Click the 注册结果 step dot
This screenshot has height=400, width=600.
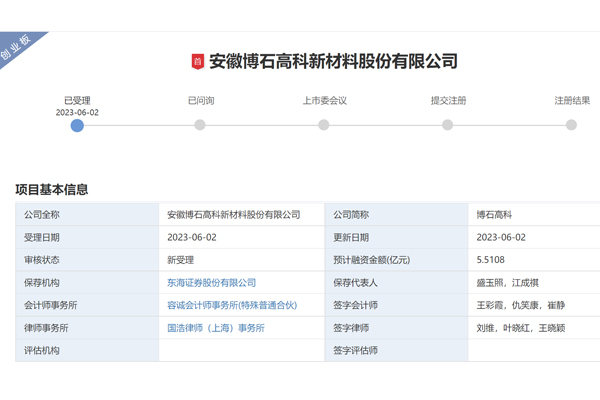click(571, 125)
